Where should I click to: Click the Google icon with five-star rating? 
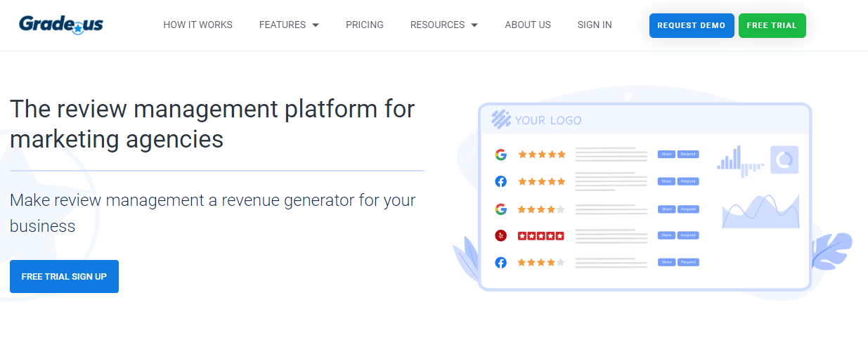(500, 154)
